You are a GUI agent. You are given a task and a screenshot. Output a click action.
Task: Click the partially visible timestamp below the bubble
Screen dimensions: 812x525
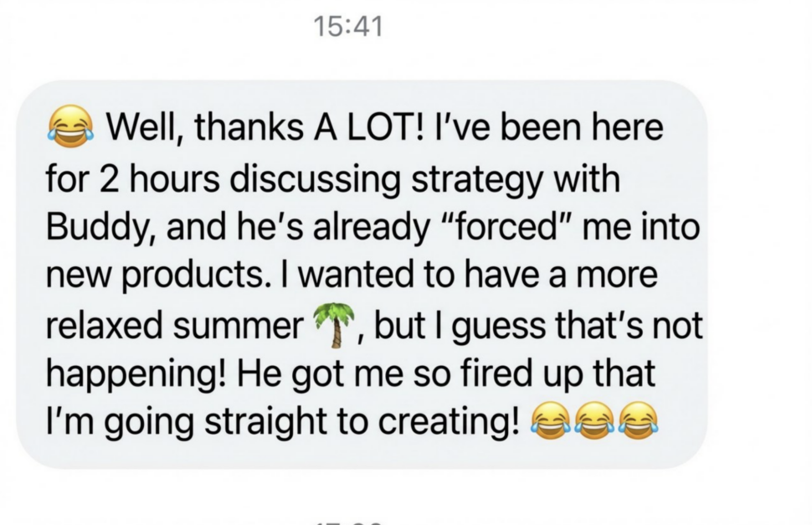tap(349, 521)
